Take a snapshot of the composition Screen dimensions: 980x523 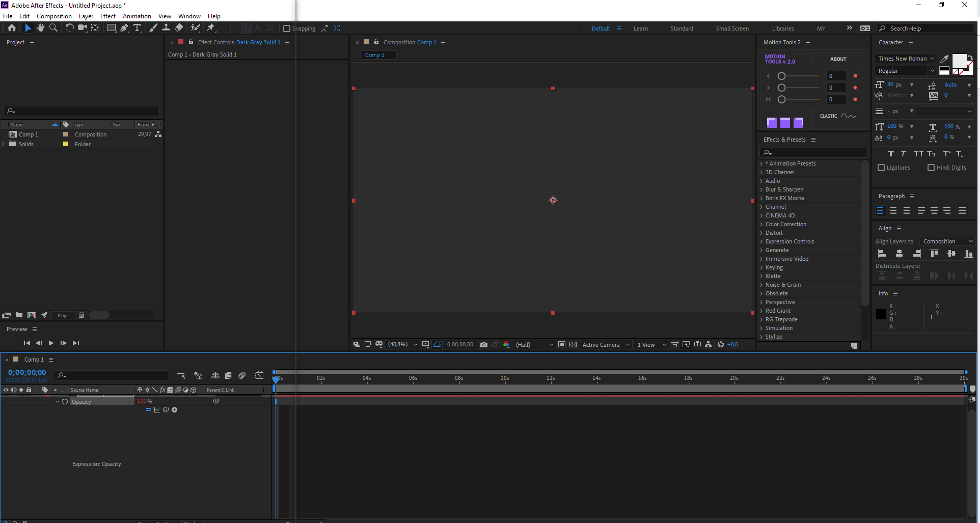[x=484, y=344]
